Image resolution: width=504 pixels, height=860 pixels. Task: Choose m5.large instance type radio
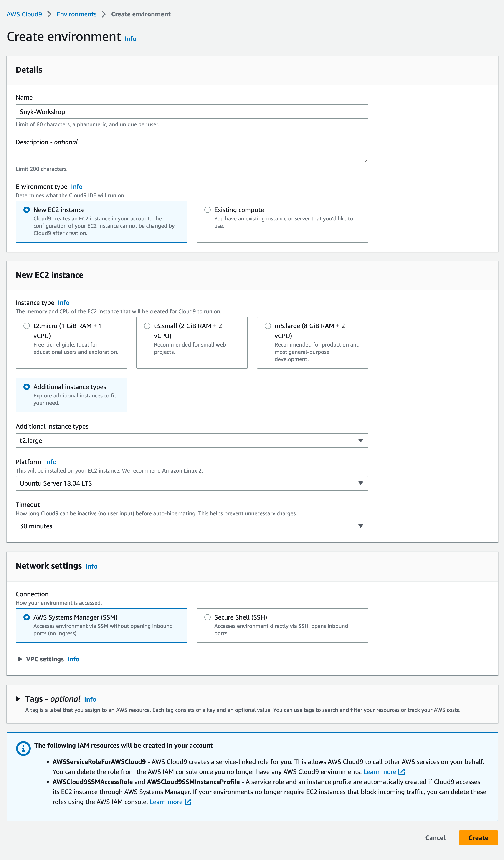tap(268, 326)
